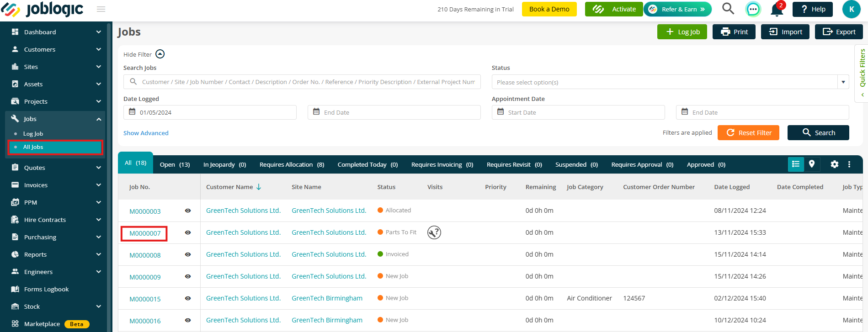Open the Status select dropdown
868x332 pixels.
pos(670,82)
